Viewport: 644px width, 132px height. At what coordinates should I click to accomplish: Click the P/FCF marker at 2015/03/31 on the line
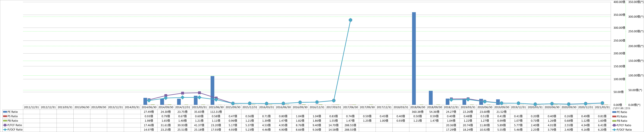(x=199, y=93)
